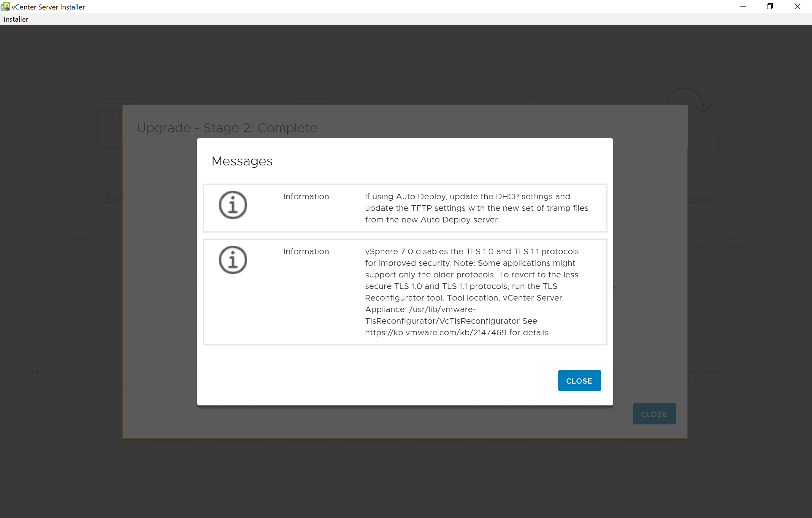This screenshot has width=812, height=518.
Task: Close the vCenter Server Installer window
Action: pos(797,7)
